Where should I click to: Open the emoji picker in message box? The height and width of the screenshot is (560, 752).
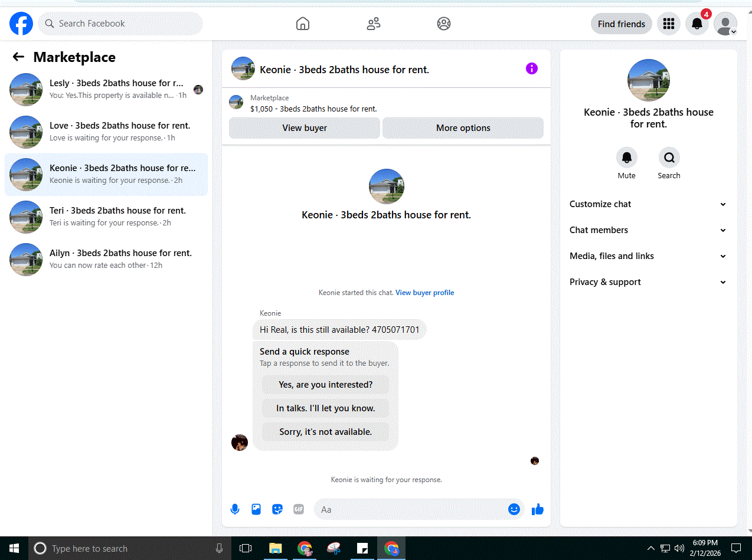(514, 509)
